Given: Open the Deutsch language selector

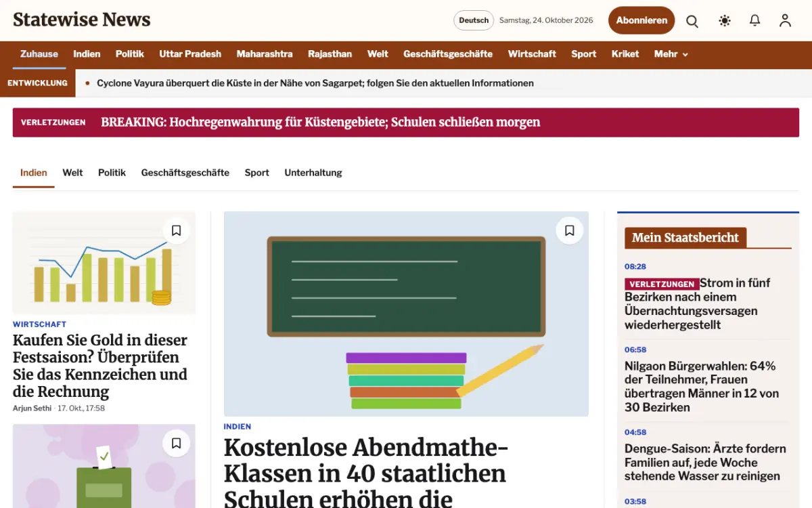Looking at the screenshot, I should (474, 20).
